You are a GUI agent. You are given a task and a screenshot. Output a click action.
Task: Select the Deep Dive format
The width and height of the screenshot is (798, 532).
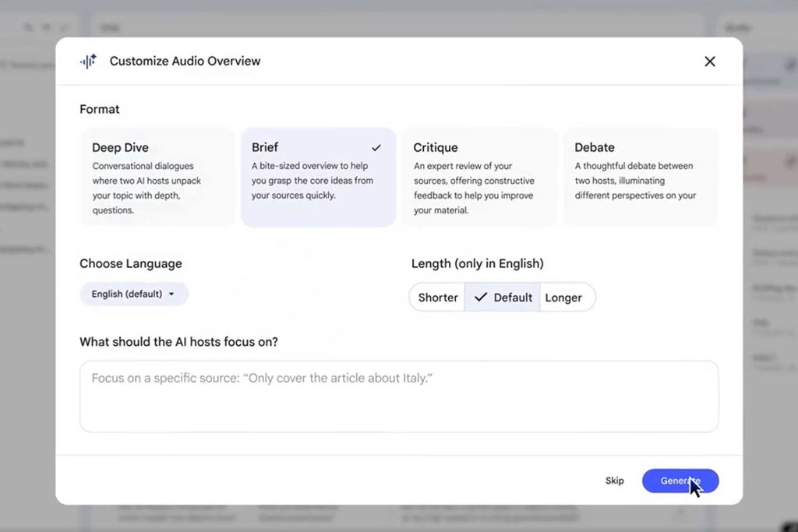(x=157, y=178)
